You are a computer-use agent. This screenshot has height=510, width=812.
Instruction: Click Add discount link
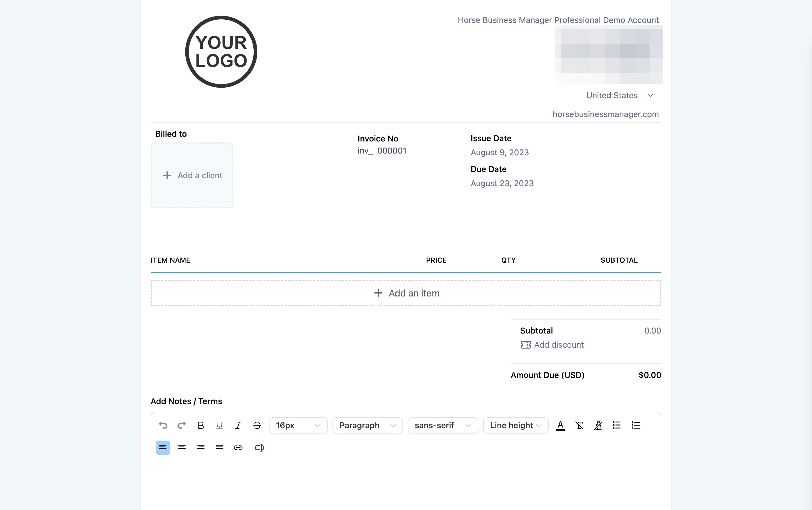point(559,345)
